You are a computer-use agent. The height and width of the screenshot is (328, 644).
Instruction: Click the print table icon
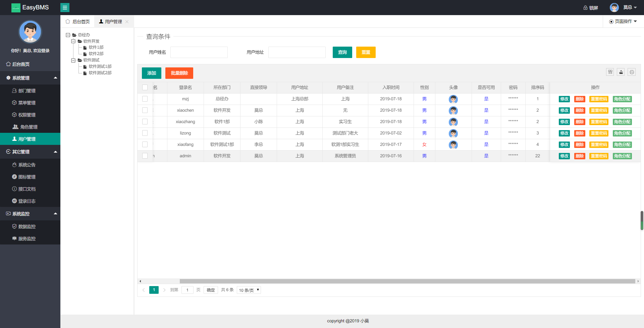[632, 72]
